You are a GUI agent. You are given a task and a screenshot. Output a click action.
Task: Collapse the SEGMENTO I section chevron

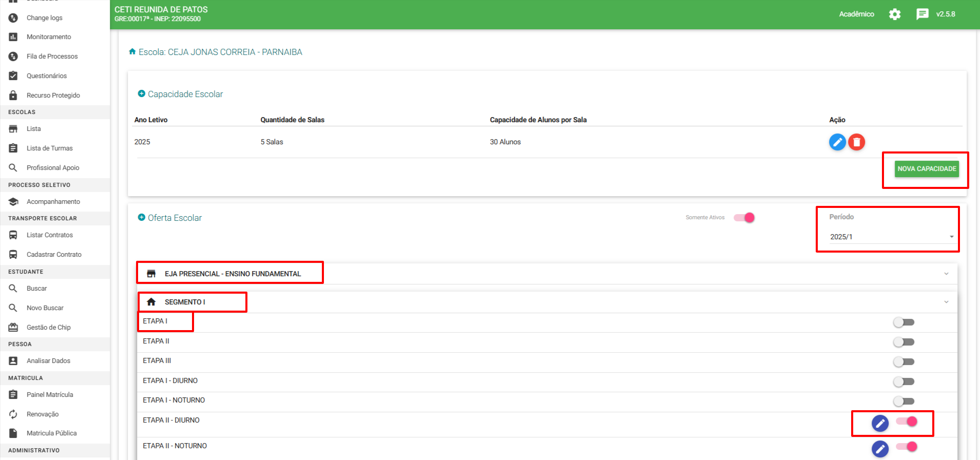point(946,302)
